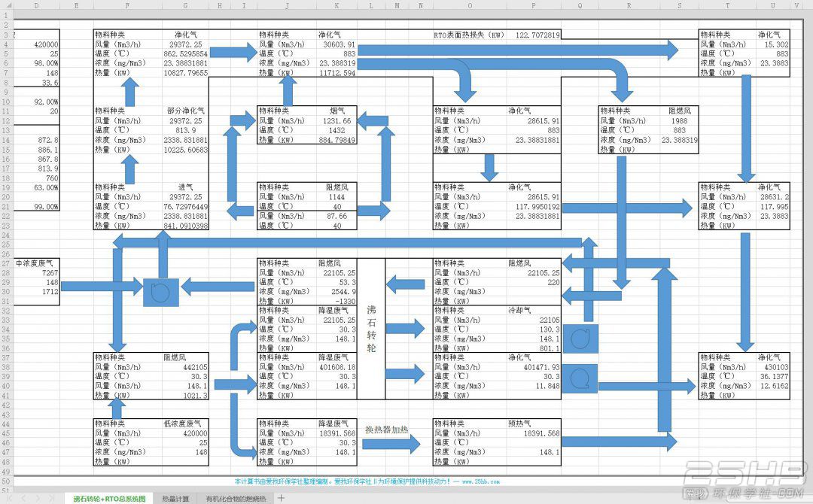Viewport: 813px width, 504px height.
Task: Select the 换热器加热 label
Action: coord(387,430)
